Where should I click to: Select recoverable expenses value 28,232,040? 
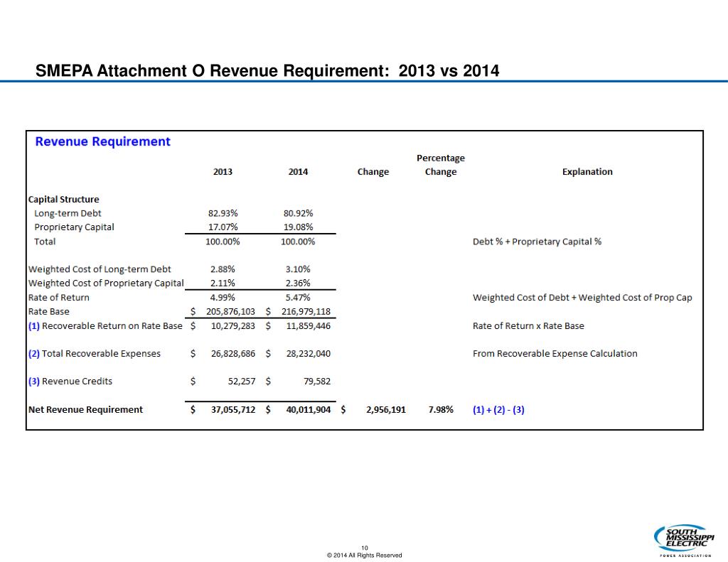click(309, 354)
